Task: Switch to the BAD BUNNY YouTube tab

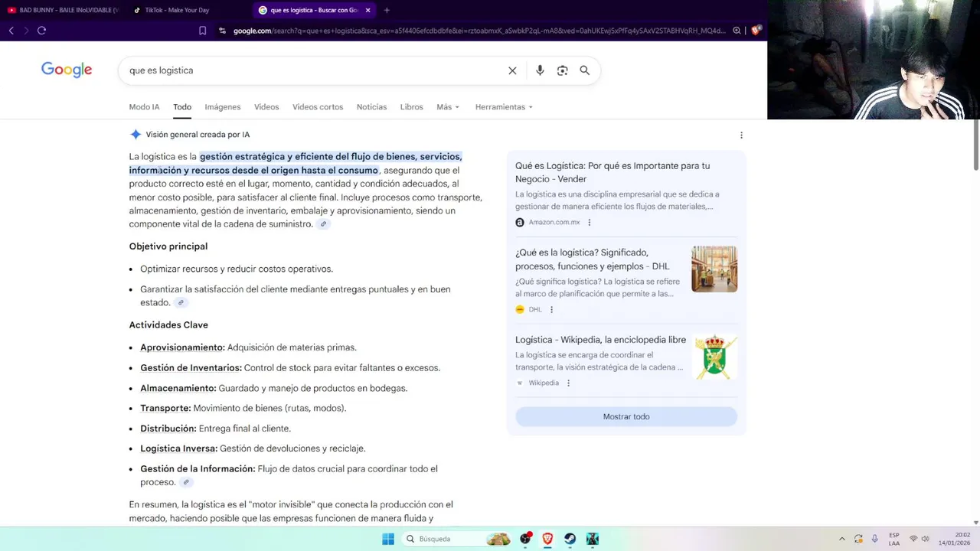Action: coord(63,10)
